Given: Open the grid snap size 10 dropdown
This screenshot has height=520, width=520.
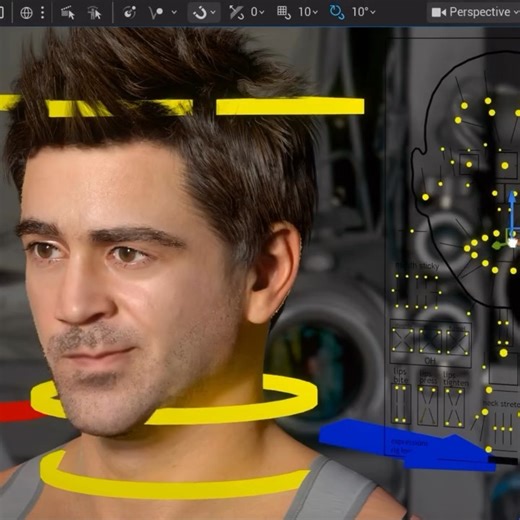Looking at the screenshot, I should (308, 12).
